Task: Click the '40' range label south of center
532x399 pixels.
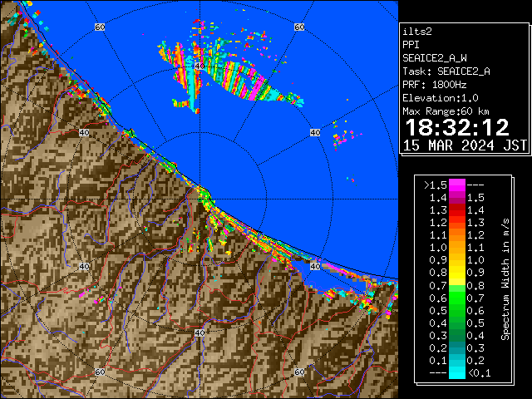Action: pyautogui.click(x=199, y=332)
